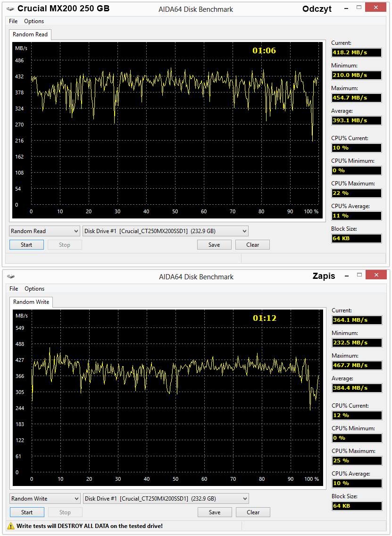392x536 pixels.
Task: Select the Random Write tab
Action: (x=31, y=302)
